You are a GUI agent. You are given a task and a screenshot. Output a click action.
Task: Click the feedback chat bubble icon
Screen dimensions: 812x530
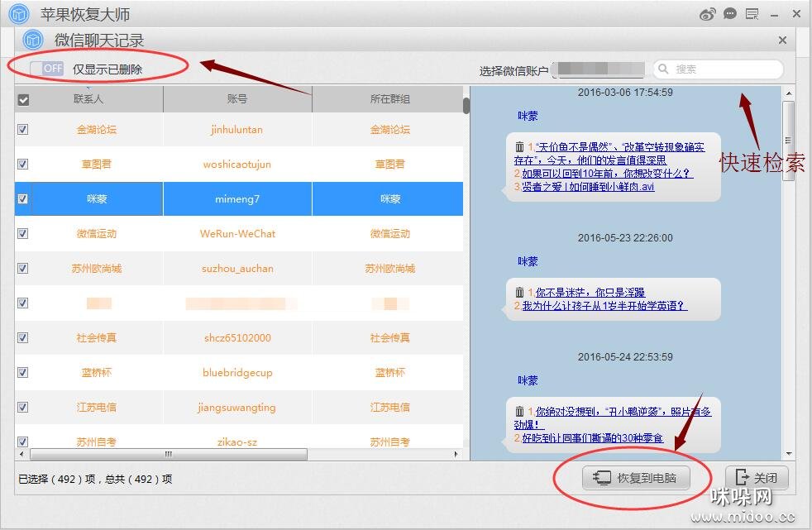(x=730, y=14)
